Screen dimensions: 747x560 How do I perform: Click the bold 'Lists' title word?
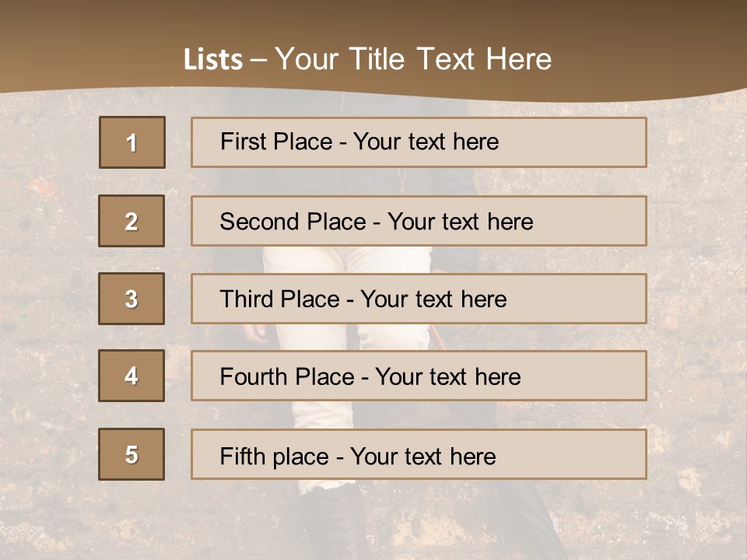[213, 60]
